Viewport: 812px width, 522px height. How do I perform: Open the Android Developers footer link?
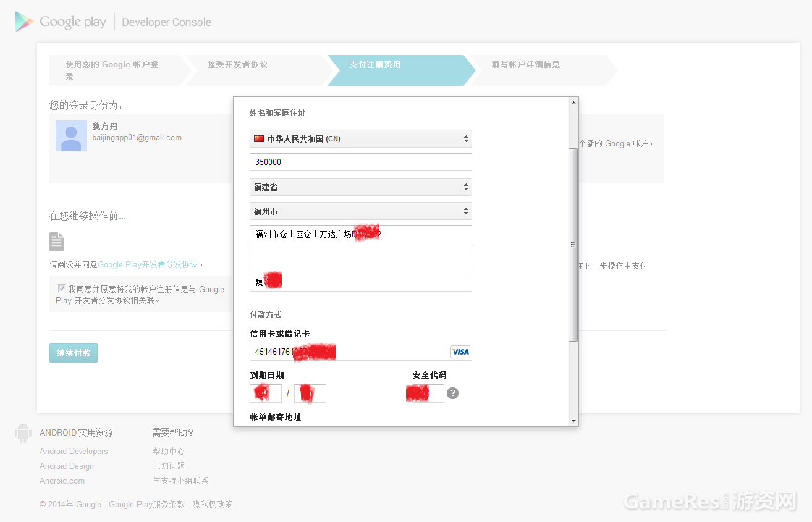tap(74, 452)
